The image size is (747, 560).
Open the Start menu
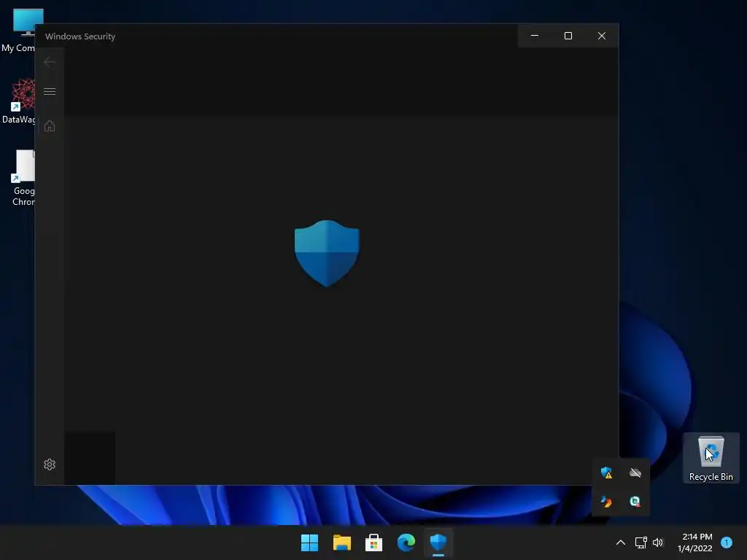(x=309, y=542)
